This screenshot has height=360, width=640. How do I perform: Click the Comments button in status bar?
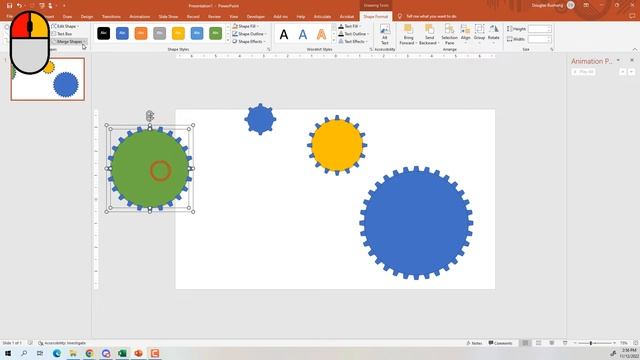coord(500,343)
